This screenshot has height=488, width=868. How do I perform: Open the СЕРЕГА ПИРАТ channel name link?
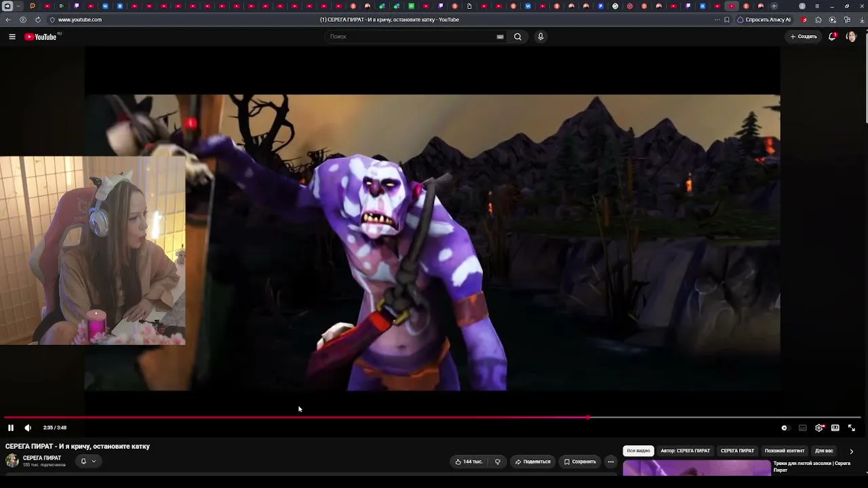coord(42,458)
